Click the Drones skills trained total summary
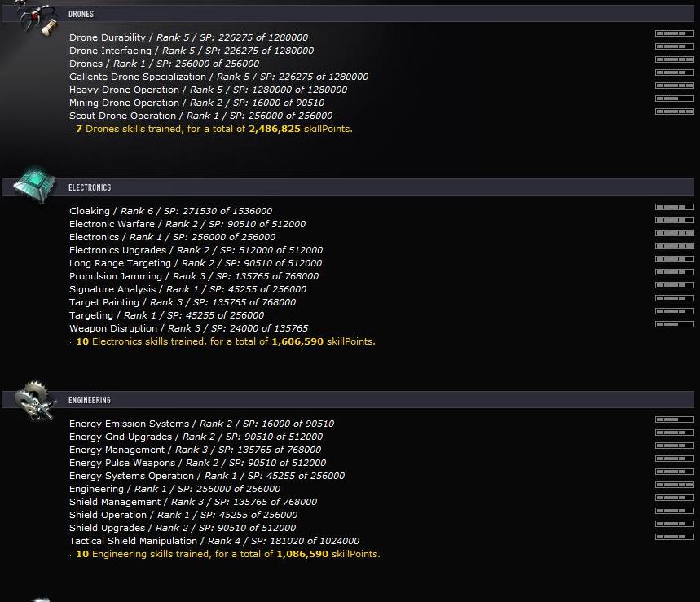This screenshot has width=700, height=602. [x=214, y=129]
